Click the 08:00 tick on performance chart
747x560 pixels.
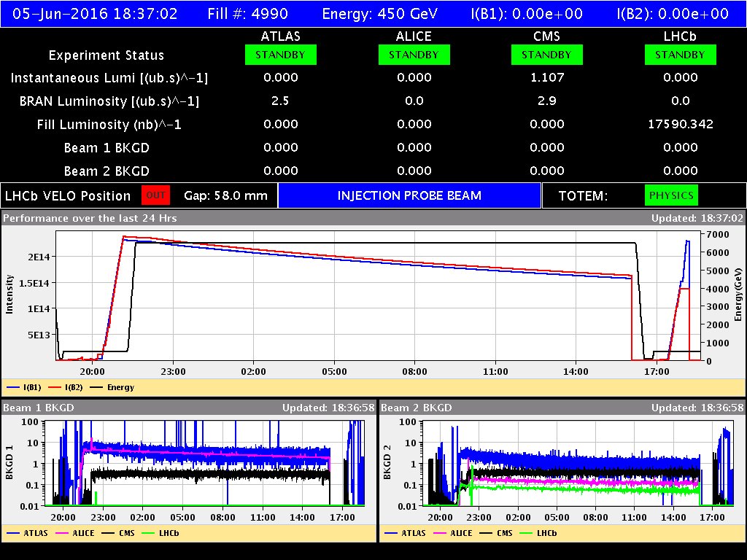[414, 371]
